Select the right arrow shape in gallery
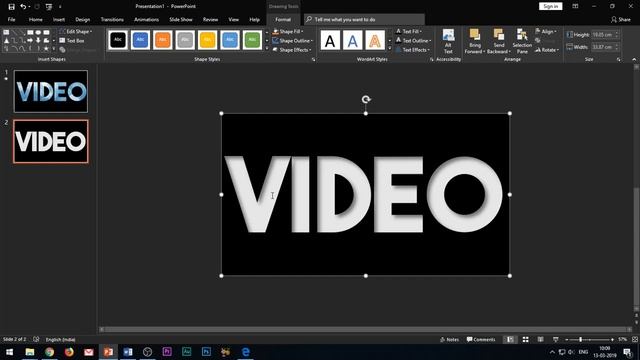This screenshot has height=360, width=640. (x=30, y=40)
